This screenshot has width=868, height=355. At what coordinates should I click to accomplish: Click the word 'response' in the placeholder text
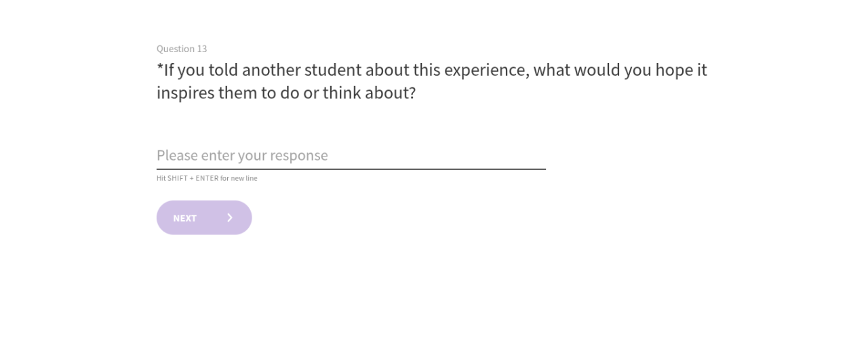(x=298, y=155)
